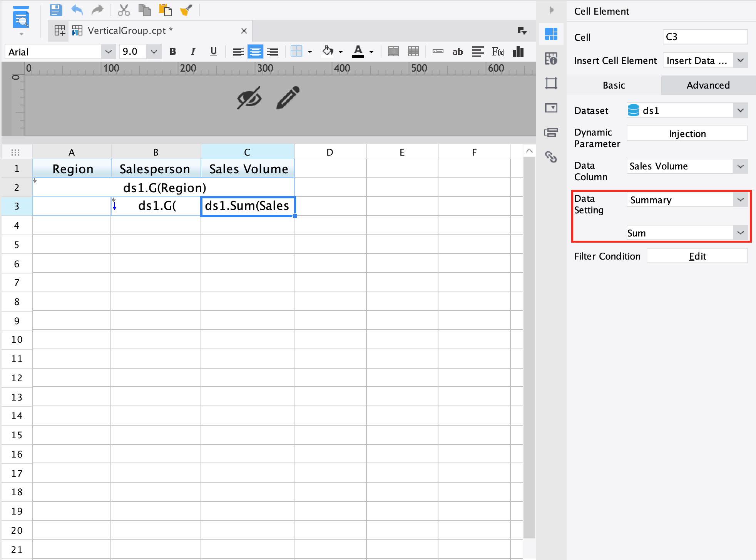Click the Floating Element sidebar icon
The height and width of the screenshot is (560, 756).
pos(551,84)
